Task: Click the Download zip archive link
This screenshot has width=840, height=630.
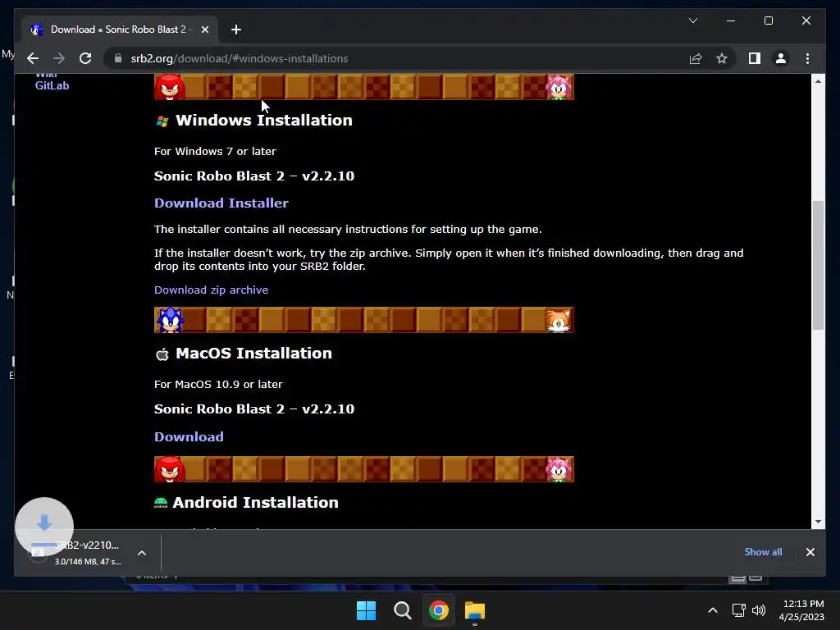Action: point(211,290)
